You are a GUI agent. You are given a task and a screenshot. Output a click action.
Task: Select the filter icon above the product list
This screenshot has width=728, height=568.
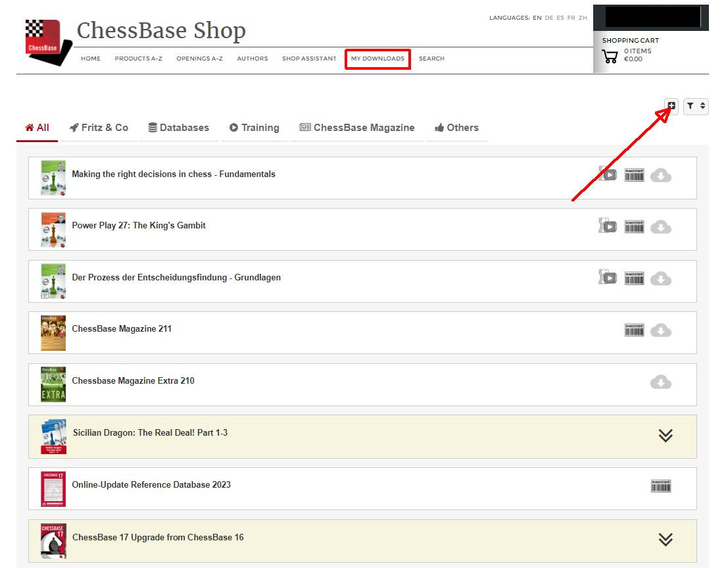tap(691, 106)
